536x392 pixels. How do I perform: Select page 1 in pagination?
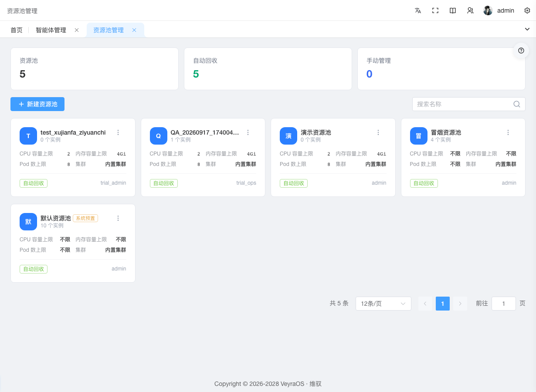pos(443,304)
